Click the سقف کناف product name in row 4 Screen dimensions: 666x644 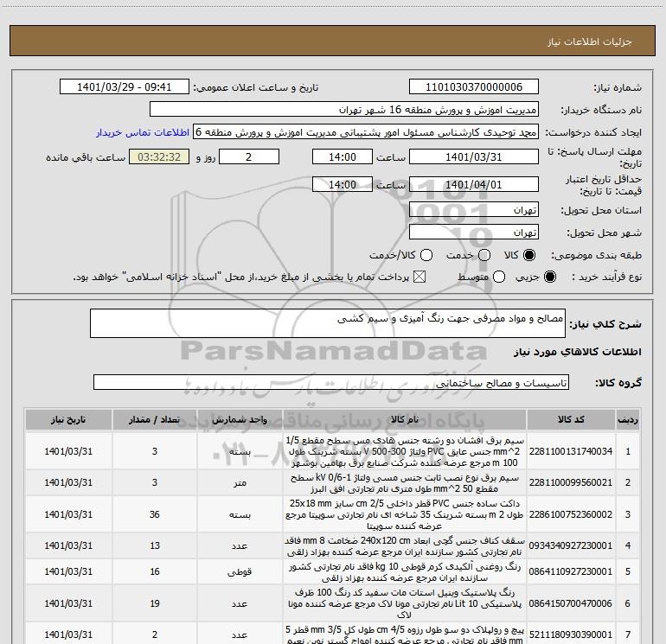point(405,546)
